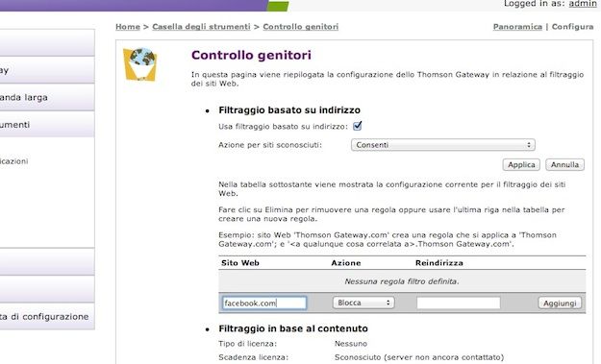Click 'Nessuna regola filtro definita.' table row
Screen dimensions: 601x364
click(x=402, y=281)
